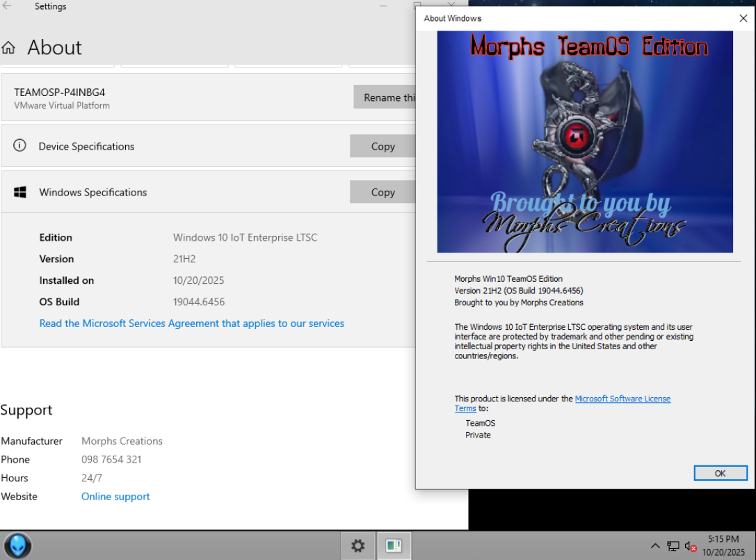The height and width of the screenshot is (560, 756).
Task: Select the VMware Virtual Platform text
Action: [x=62, y=105]
